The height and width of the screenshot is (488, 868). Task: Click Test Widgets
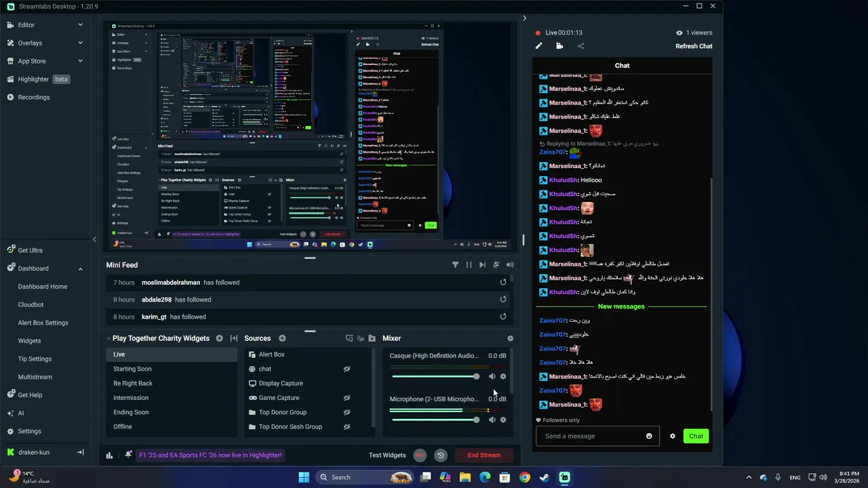[387, 455]
